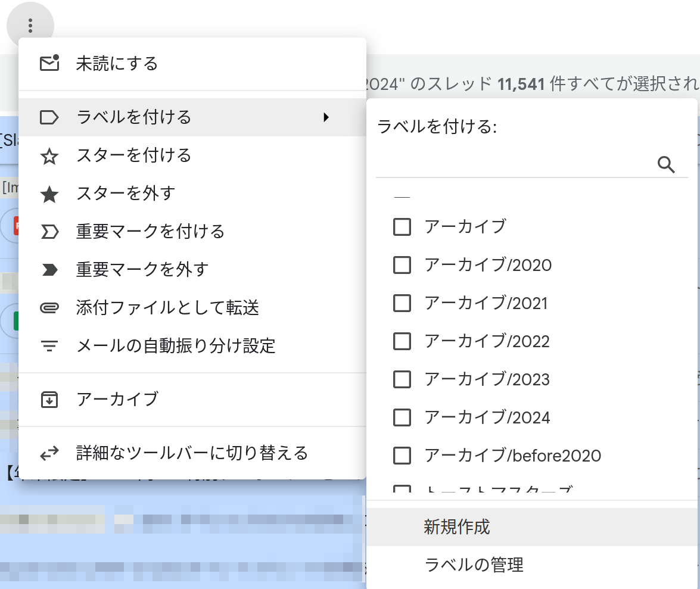
Task: Expand the ラベルを付ける submenu arrow
Action: pos(326,117)
